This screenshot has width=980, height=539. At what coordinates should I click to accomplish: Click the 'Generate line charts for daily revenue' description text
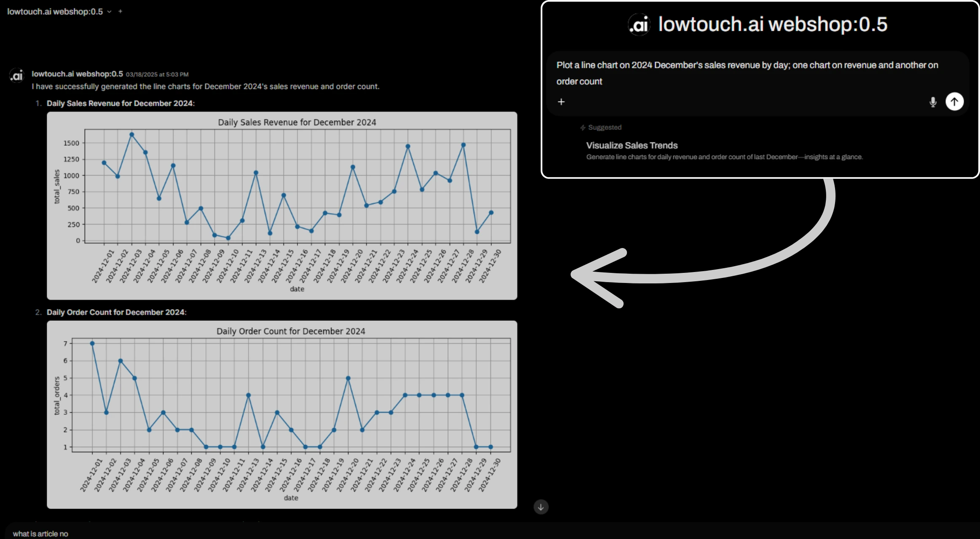point(724,157)
